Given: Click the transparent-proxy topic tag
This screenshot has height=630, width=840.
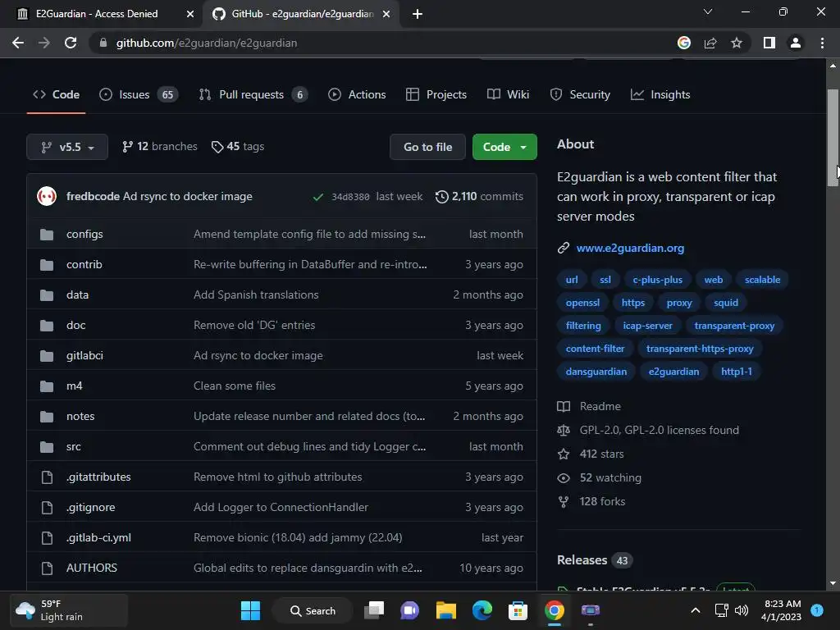Looking at the screenshot, I should click(734, 326).
